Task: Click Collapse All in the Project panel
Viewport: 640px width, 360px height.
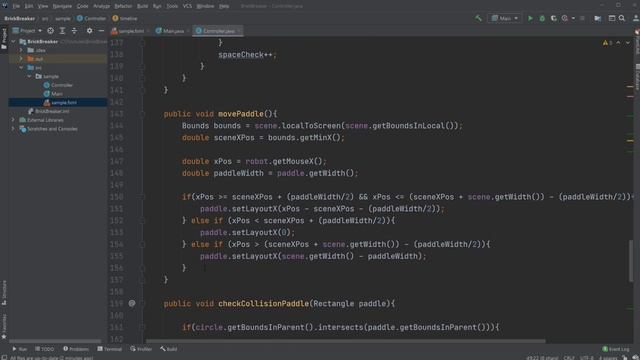Action: (74, 31)
